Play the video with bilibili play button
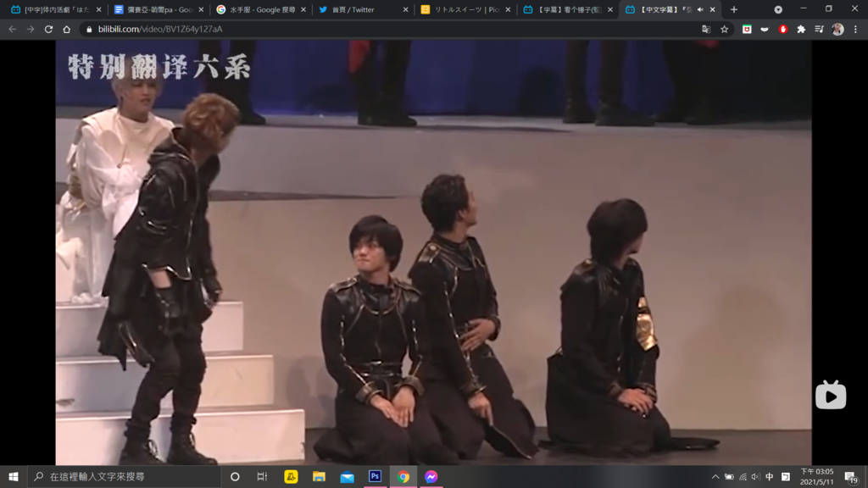Viewport: 868px width, 488px height. [x=831, y=395]
